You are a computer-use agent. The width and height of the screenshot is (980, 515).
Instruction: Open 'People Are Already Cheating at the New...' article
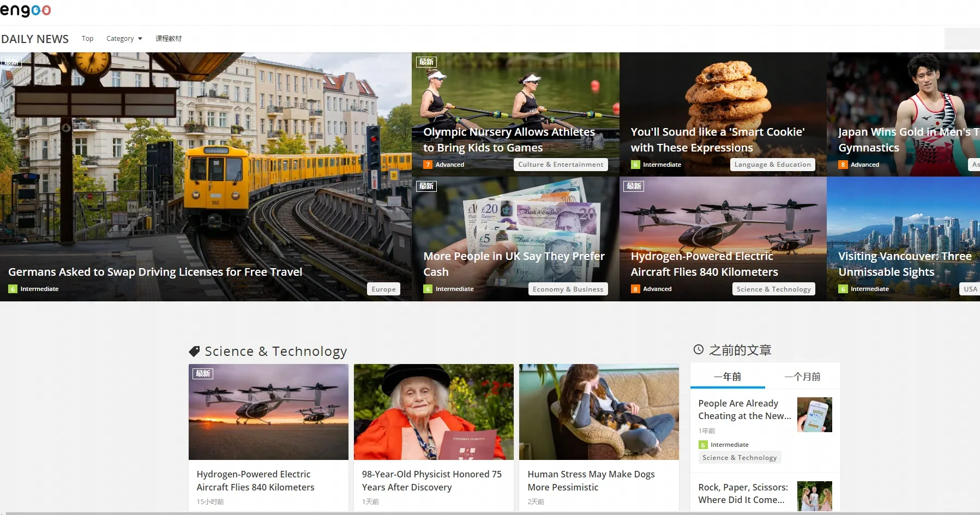(745, 409)
